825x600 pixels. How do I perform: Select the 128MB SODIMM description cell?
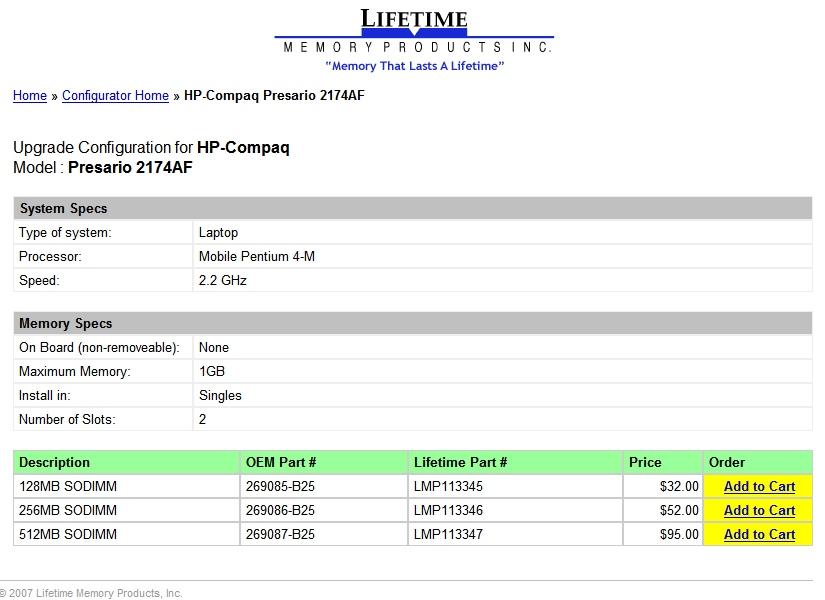127,486
